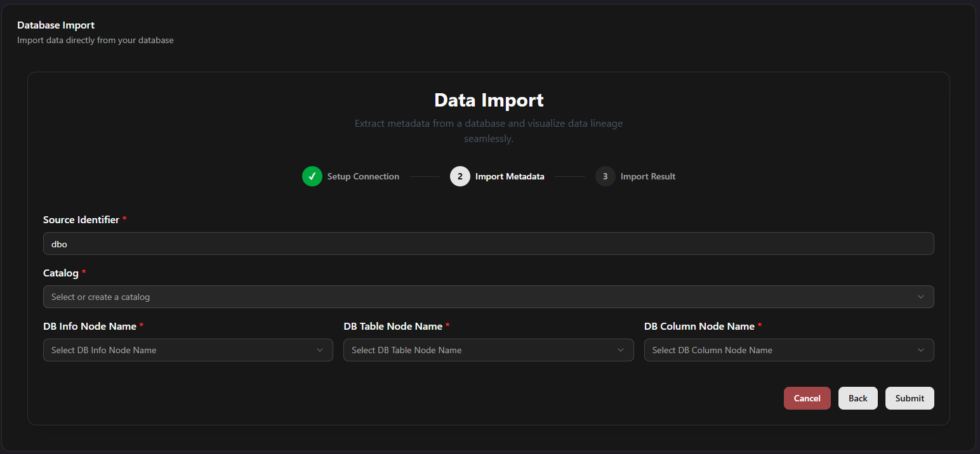Click the DB Column Node Name label
The height and width of the screenshot is (454, 980).
coord(699,326)
